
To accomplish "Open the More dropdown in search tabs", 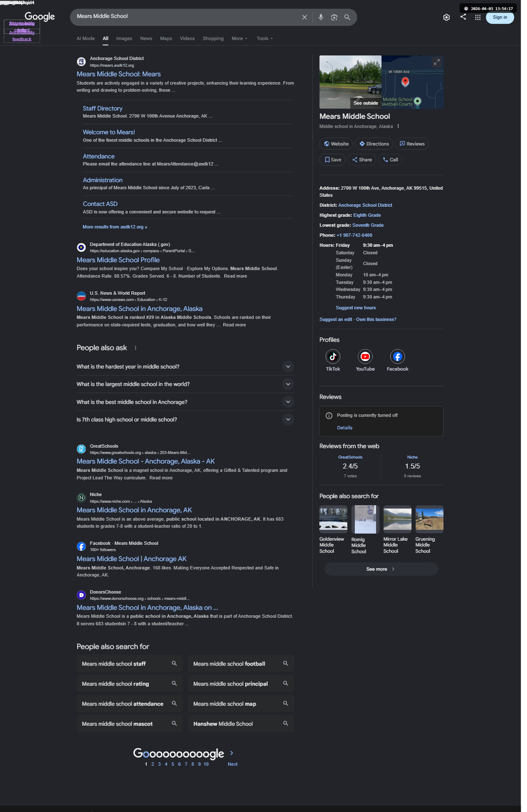I will click(239, 38).
